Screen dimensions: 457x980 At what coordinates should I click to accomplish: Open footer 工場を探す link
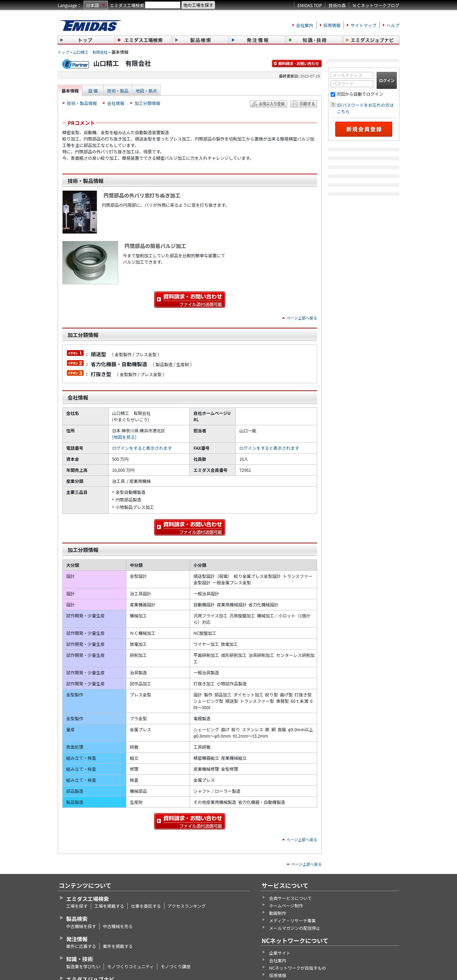tap(77, 906)
